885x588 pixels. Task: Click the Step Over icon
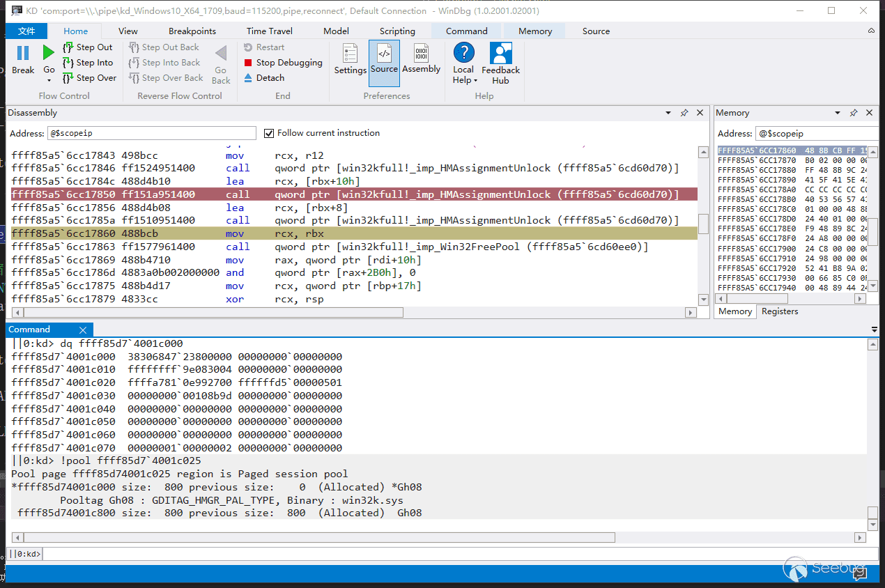point(68,78)
